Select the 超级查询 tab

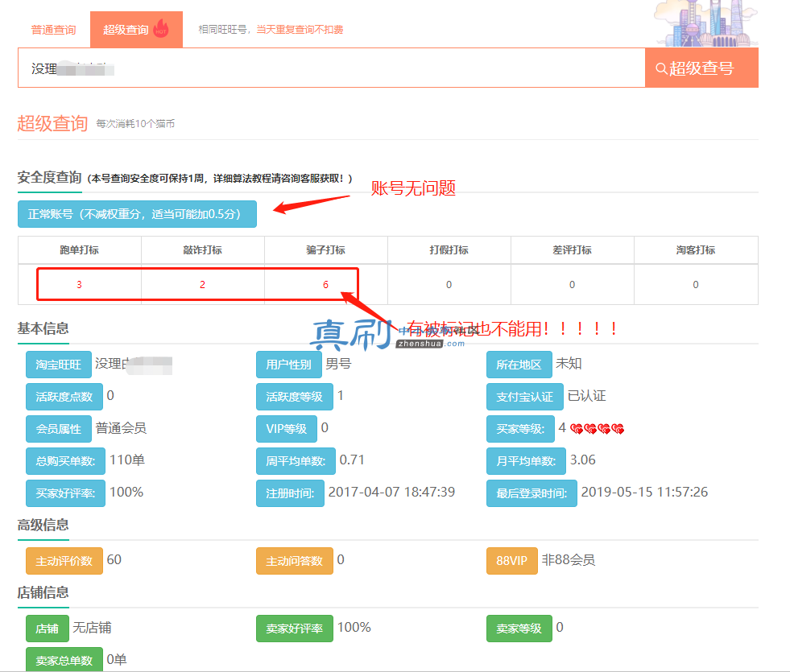tap(136, 30)
